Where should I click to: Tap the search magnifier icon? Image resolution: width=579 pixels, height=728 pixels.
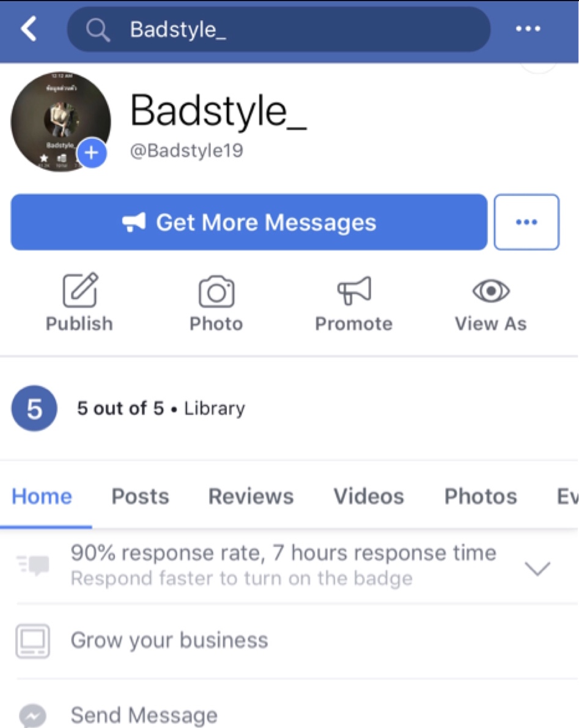click(x=98, y=30)
